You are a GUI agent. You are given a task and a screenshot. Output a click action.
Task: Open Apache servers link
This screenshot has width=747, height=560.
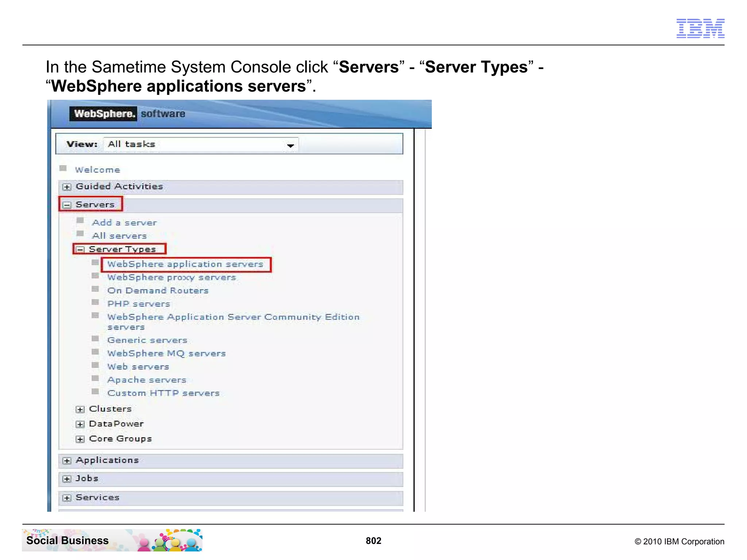(147, 380)
